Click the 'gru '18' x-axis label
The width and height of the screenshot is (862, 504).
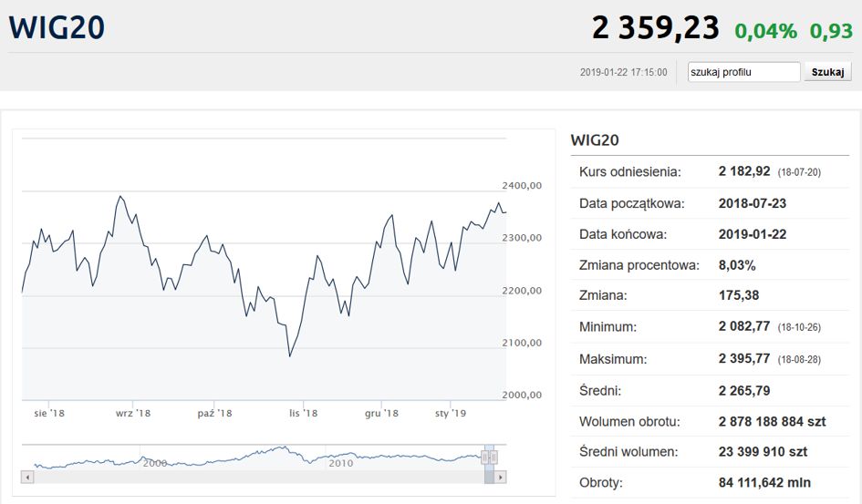tap(381, 414)
